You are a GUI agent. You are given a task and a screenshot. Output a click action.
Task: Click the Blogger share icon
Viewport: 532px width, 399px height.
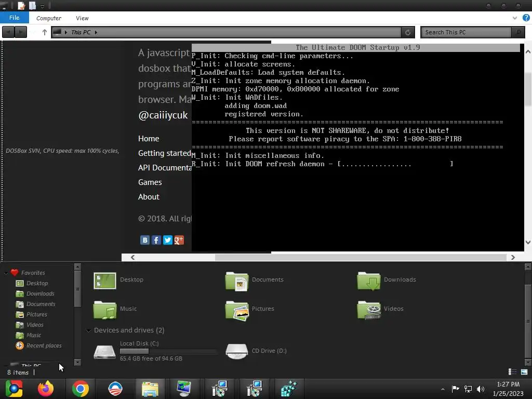[145, 240]
